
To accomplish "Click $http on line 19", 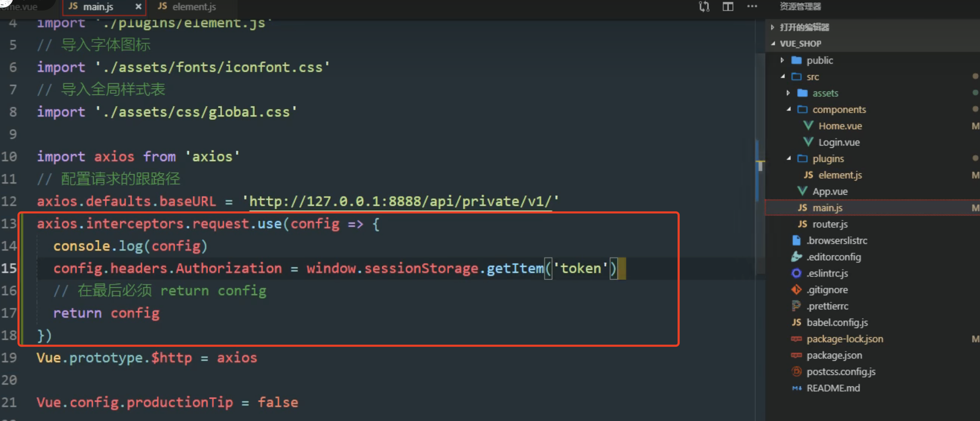I will pyautogui.click(x=171, y=358).
